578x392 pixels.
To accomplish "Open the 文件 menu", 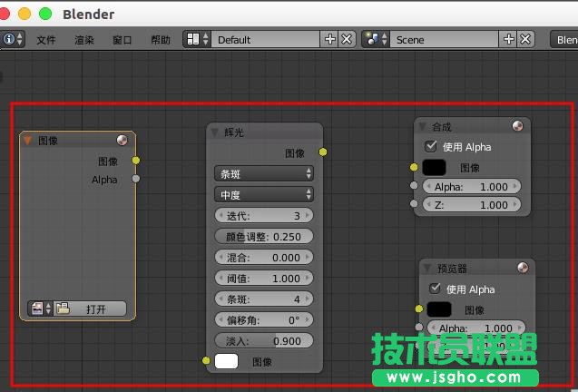I will pos(46,40).
